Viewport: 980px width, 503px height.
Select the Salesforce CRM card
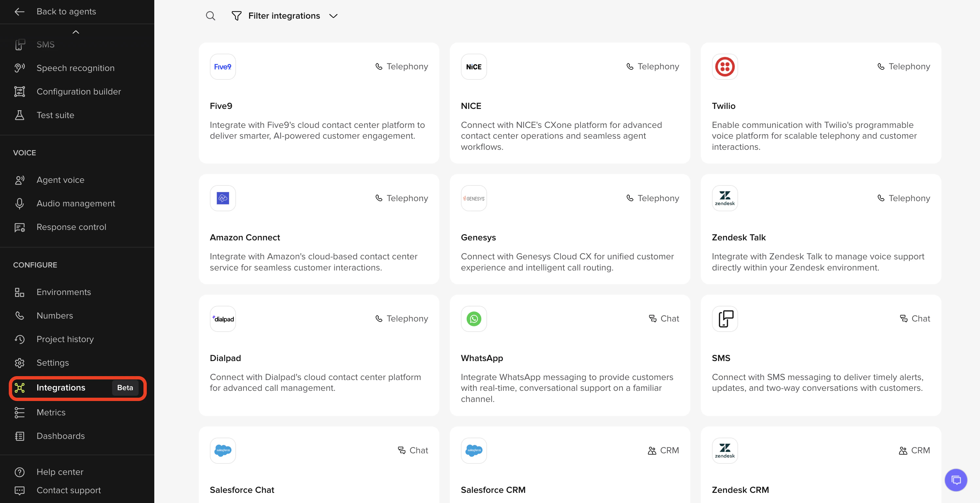[569, 468]
